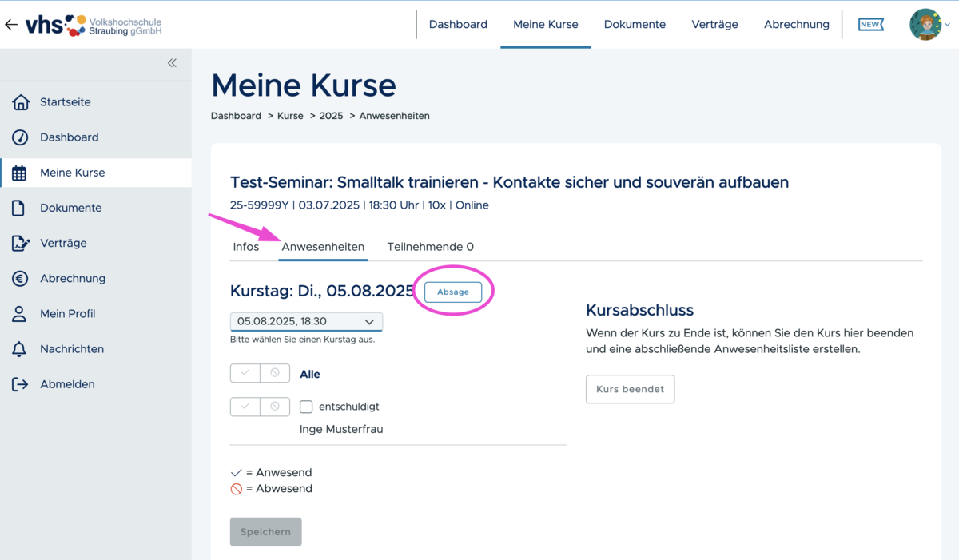The image size is (959, 560).
Task: Switch to the Teilnehmende 0 tab
Action: tap(430, 247)
